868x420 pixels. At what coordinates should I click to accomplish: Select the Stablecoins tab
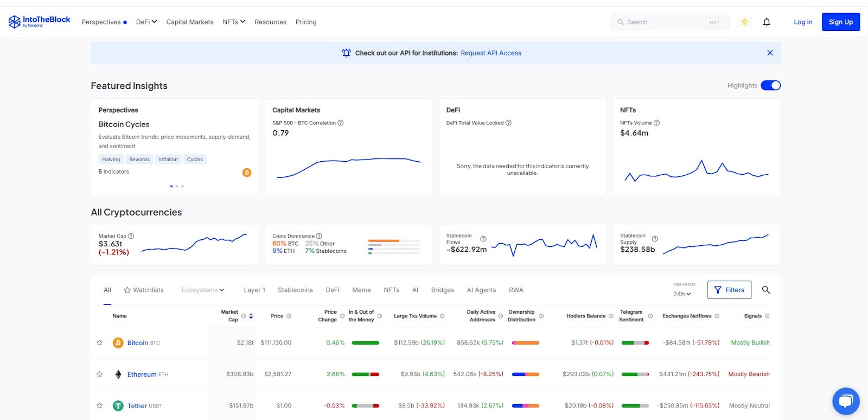[295, 290]
